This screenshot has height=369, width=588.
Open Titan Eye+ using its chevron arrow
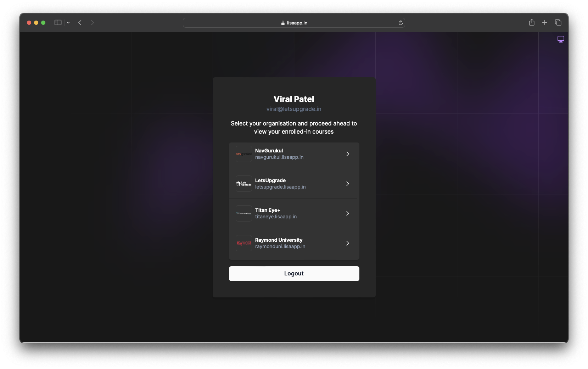point(348,213)
